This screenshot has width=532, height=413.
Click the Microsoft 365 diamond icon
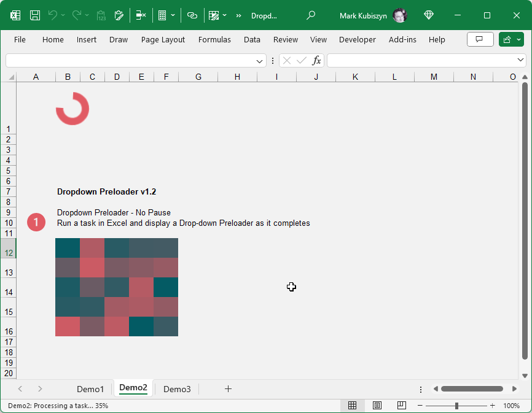(429, 15)
